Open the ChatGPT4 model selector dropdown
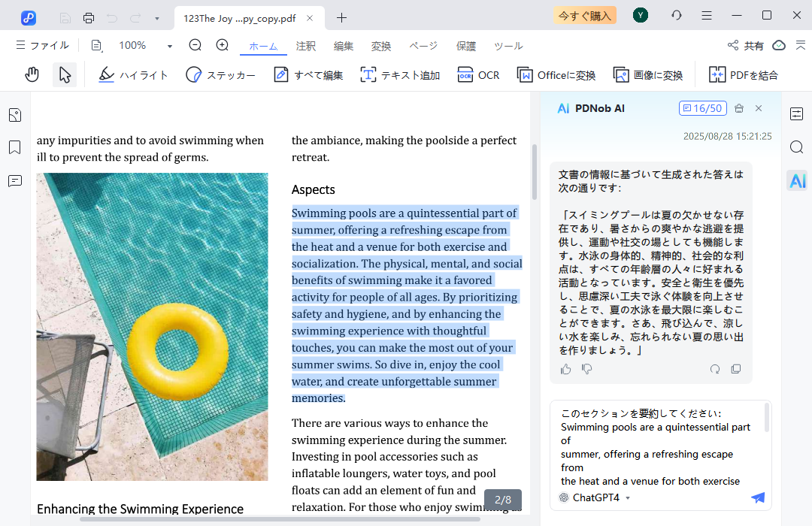Screen dimensions: 812x526 (595, 497)
